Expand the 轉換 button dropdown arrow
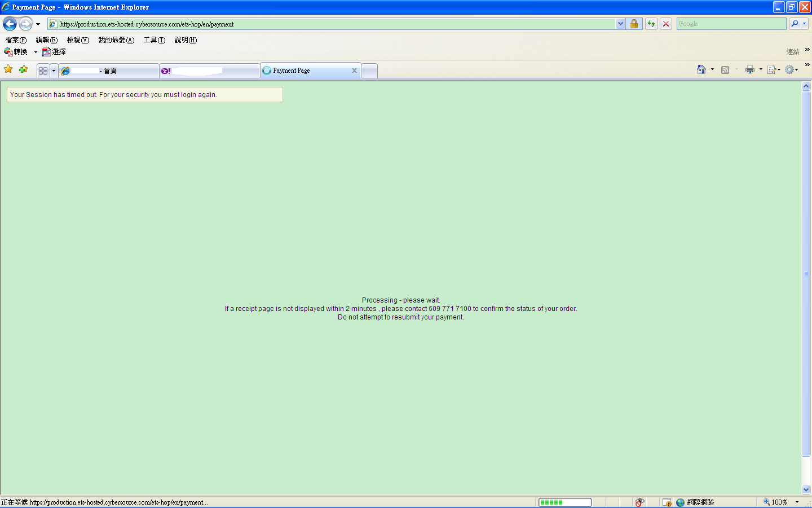The width and height of the screenshot is (812, 508). pos(36,52)
